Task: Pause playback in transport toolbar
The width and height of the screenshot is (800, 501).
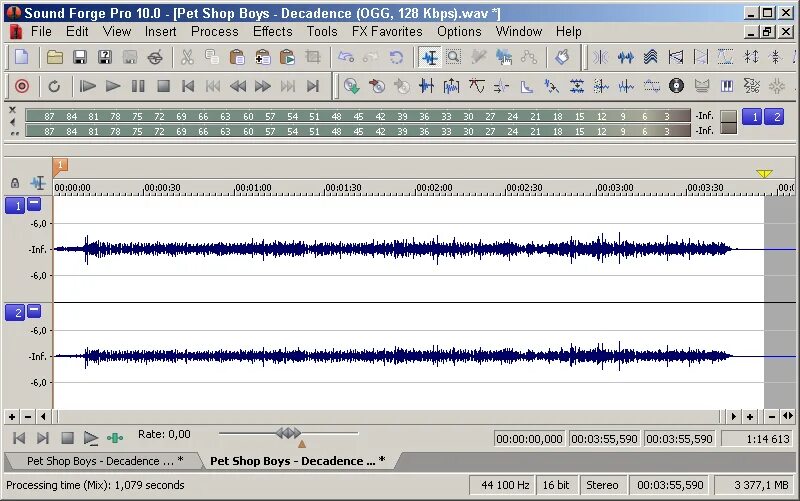Action: point(138,86)
